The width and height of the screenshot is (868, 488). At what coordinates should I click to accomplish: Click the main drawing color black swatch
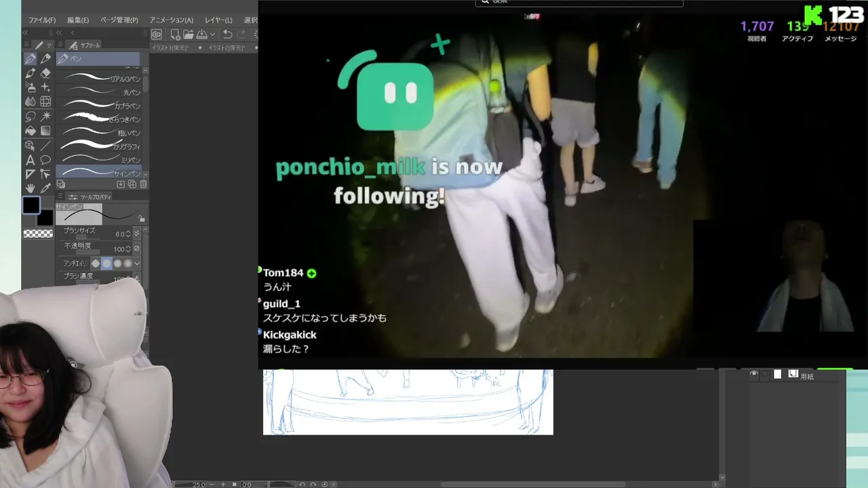[x=31, y=205]
